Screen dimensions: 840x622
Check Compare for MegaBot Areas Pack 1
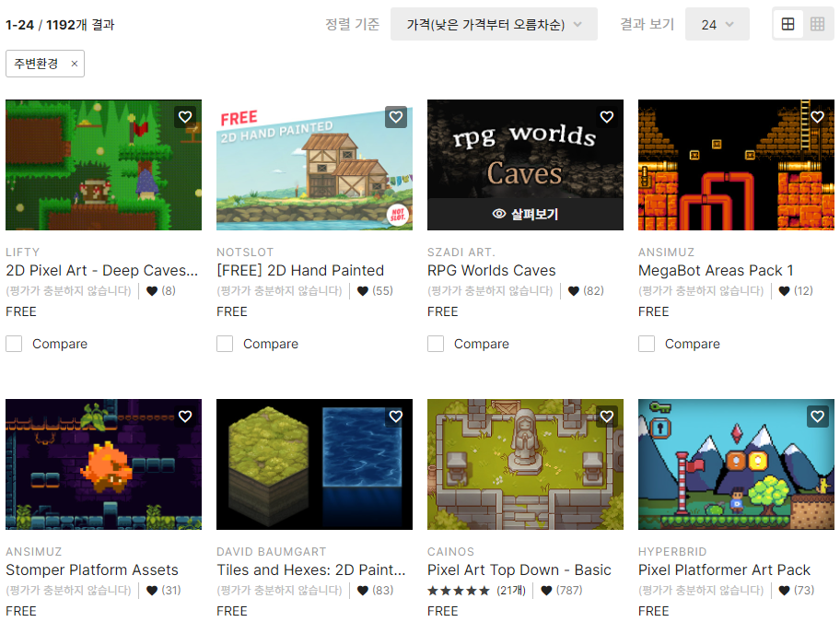[647, 344]
